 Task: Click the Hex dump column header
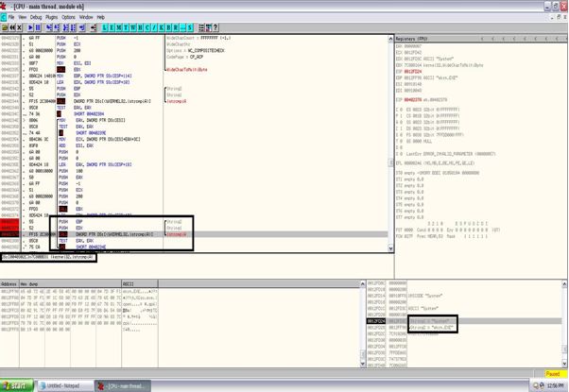coord(70,284)
